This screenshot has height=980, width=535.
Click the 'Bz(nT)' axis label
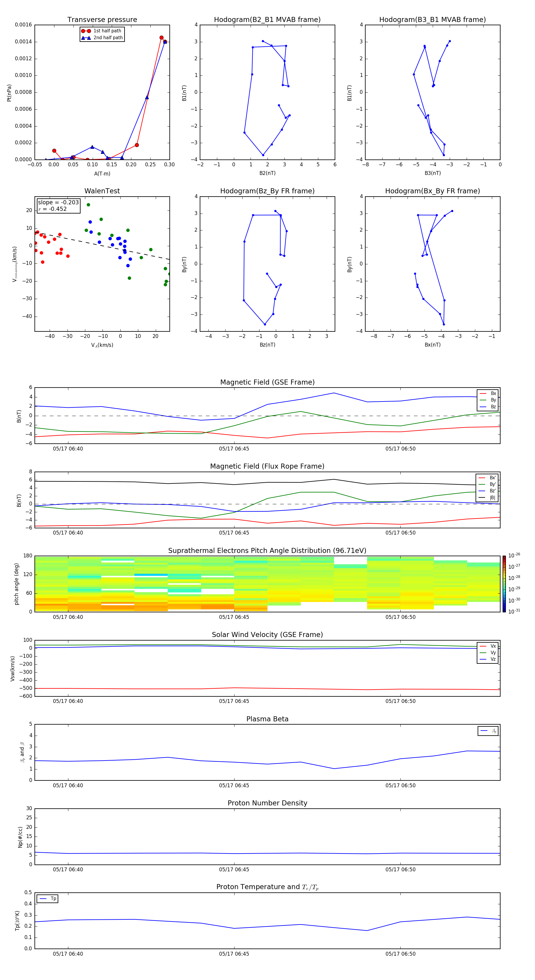[x=267, y=345]
